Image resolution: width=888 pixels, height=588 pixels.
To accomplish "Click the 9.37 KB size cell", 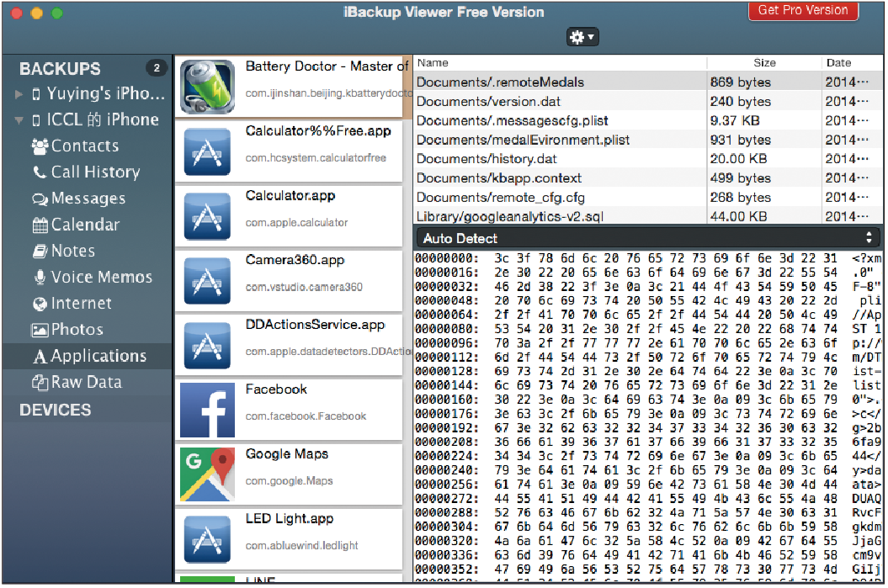I will 735,120.
